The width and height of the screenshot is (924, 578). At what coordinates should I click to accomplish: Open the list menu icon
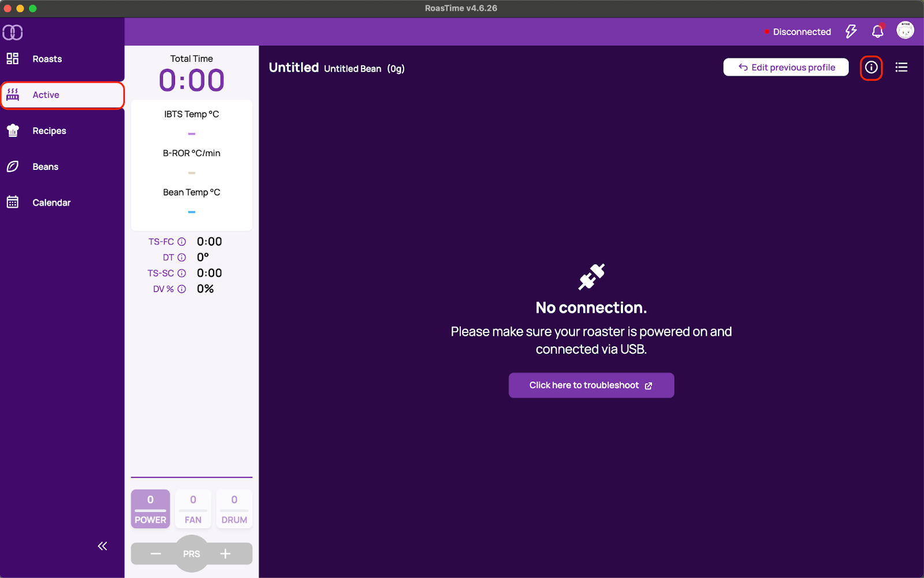click(901, 68)
